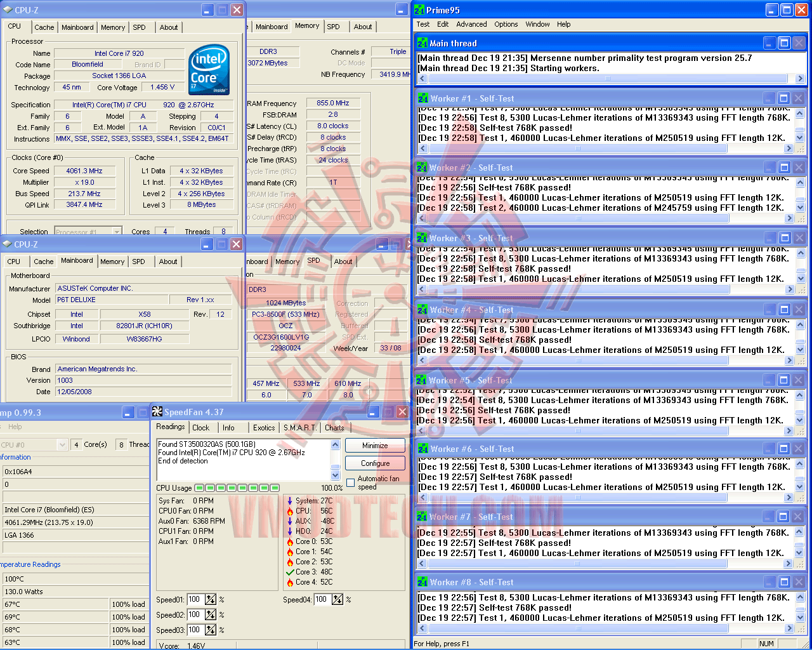812x650 pixels.
Task: Click the Speed02 spin arrows in SpeedFan
Action: pos(211,614)
